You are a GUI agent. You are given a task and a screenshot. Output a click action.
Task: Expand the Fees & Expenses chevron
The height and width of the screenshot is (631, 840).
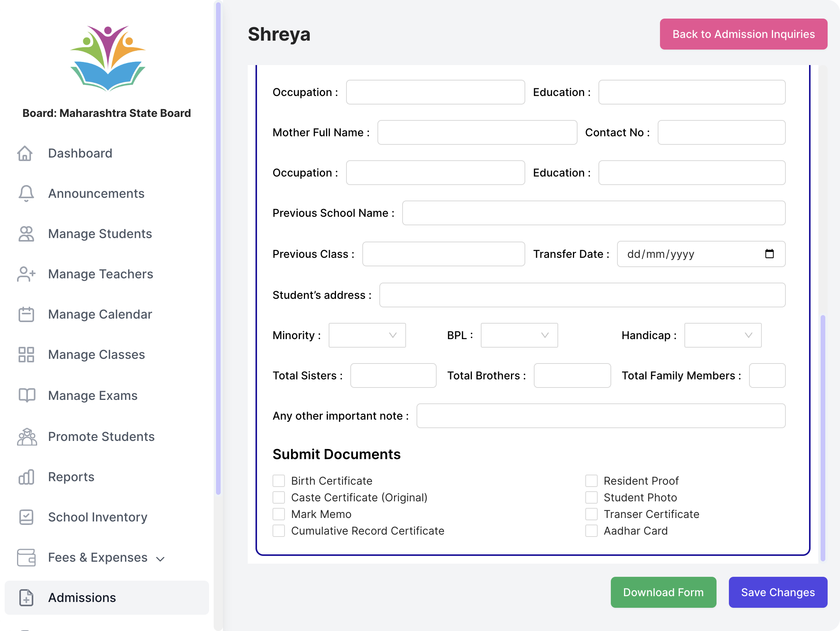pos(160,559)
